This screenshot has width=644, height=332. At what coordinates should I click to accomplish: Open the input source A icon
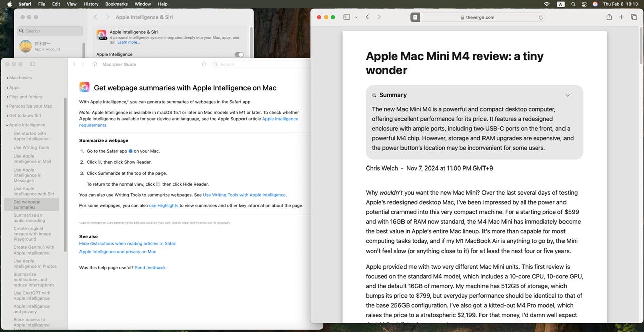point(560,4)
